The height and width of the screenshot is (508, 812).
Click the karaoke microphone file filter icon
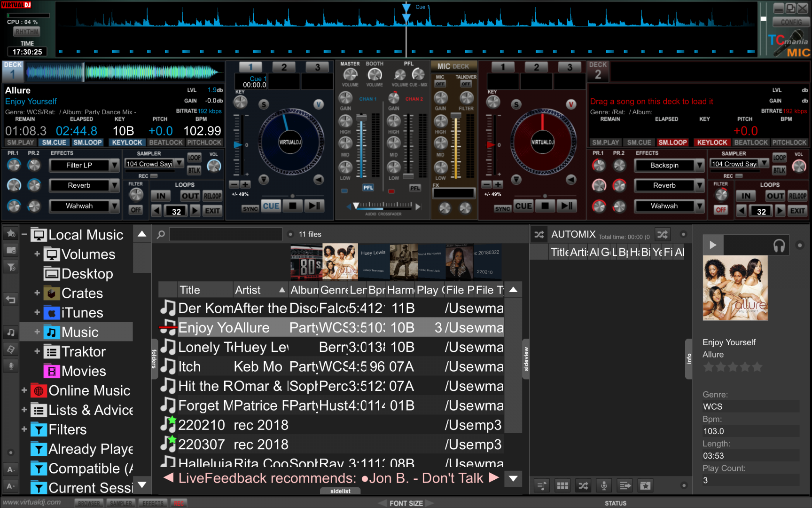[11, 365]
